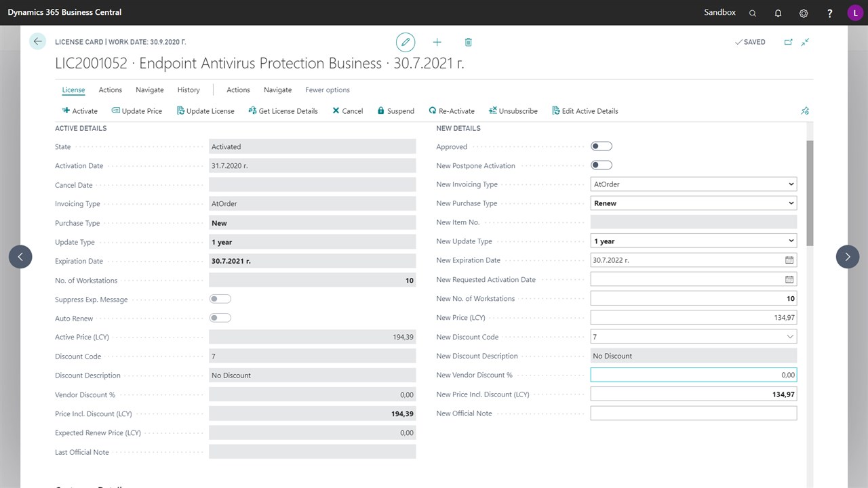Open the settings gear icon
The width and height of the screenshot is (868, 488).
804,13
